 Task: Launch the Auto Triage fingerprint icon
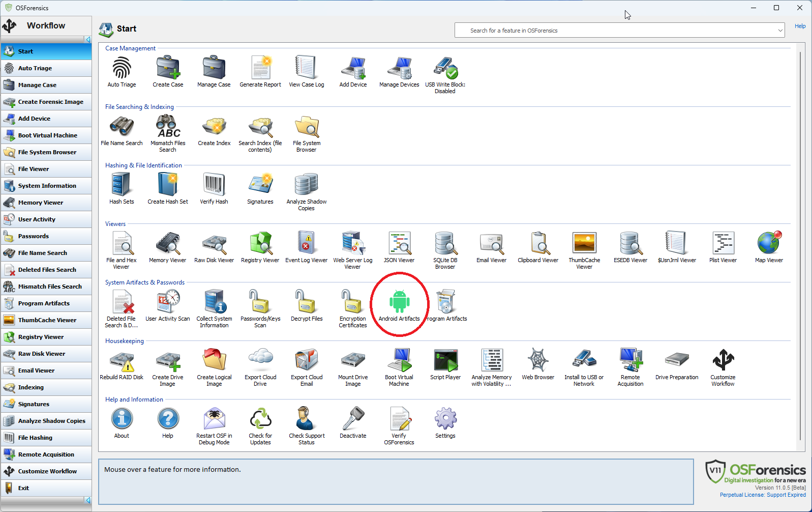(122, 68)
